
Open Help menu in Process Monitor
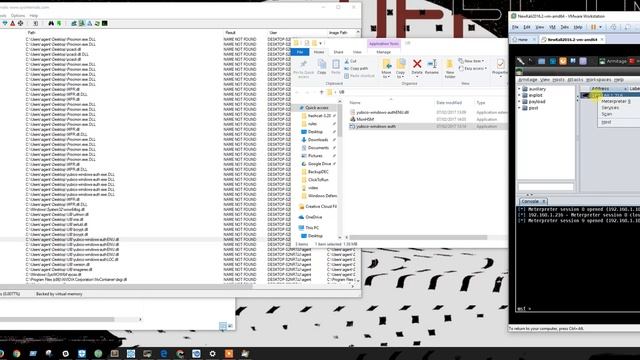coord(33,16)
